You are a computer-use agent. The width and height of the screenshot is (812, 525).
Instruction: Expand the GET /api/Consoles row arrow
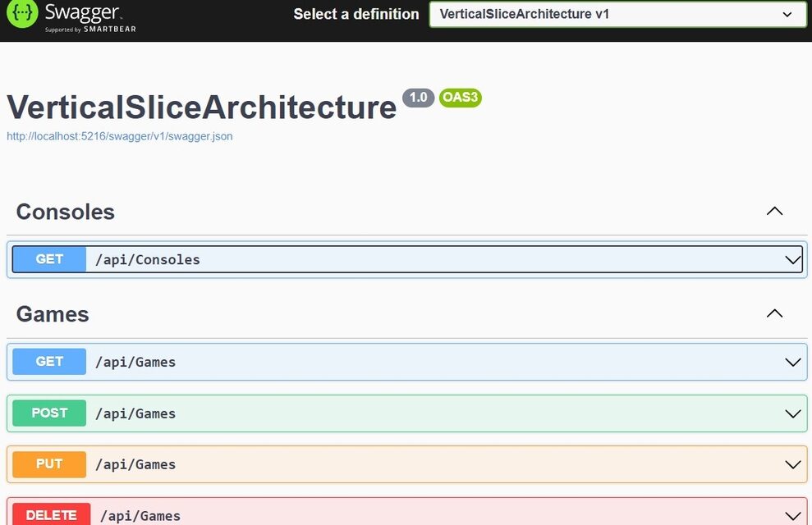(792, 260)
